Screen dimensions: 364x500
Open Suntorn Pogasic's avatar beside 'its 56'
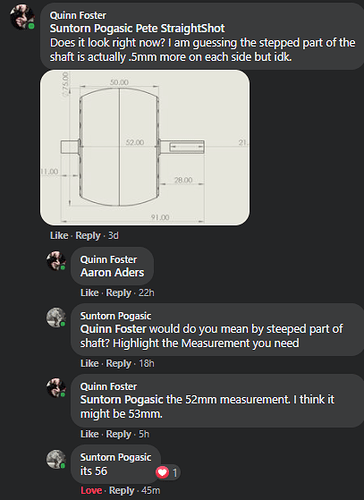point(56,459)
